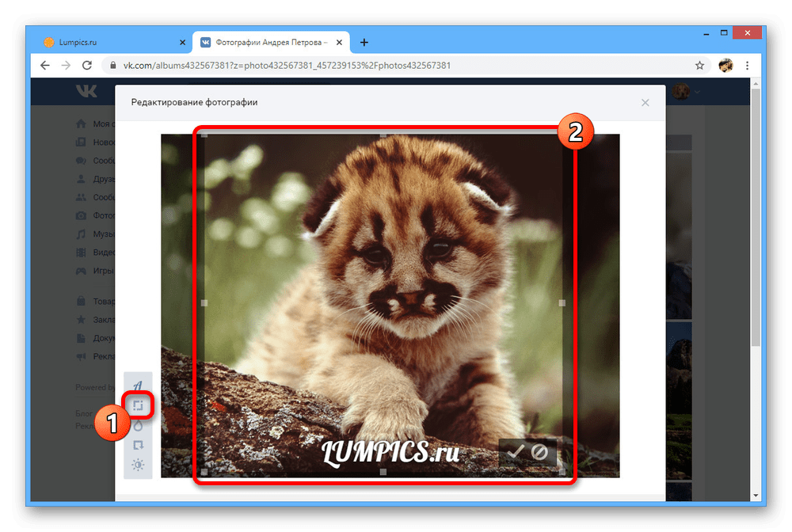
Task: Click the top-middle crop handle
Action: point(383,135)
